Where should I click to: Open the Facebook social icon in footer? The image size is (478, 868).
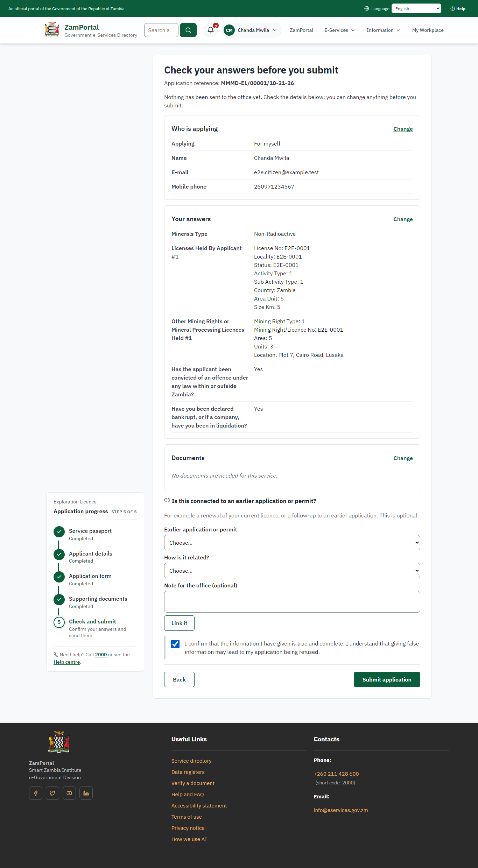[x=36, y=793]
